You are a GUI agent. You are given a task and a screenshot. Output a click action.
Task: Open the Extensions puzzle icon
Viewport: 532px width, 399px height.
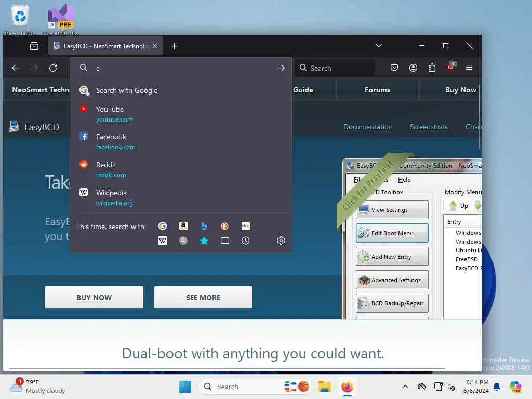[432, 68]
